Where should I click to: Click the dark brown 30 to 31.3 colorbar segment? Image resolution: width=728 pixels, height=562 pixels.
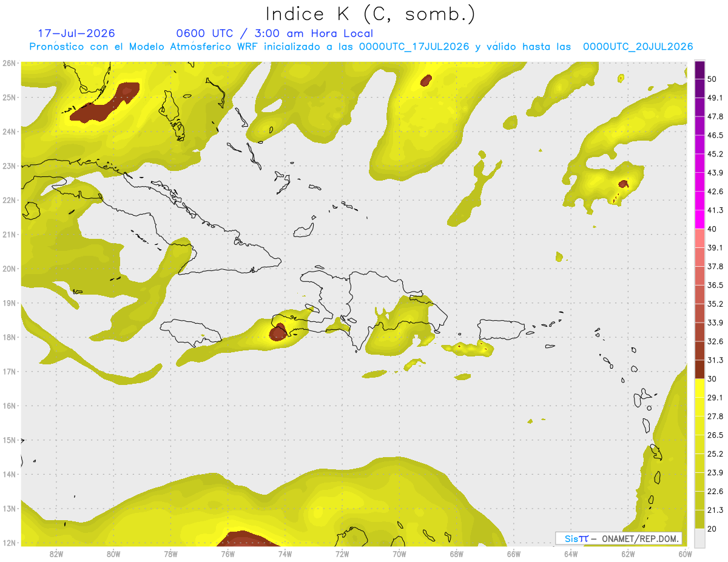point(699,369)
